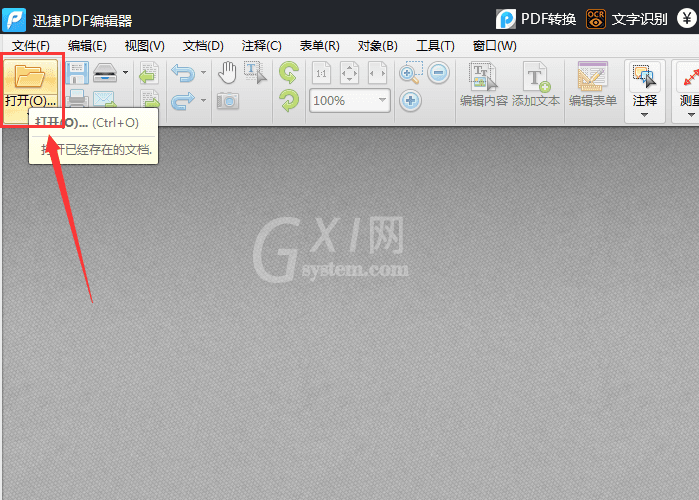Open the 编辑(E) menu
699x500 pixels.
click(x=87, y=45)
